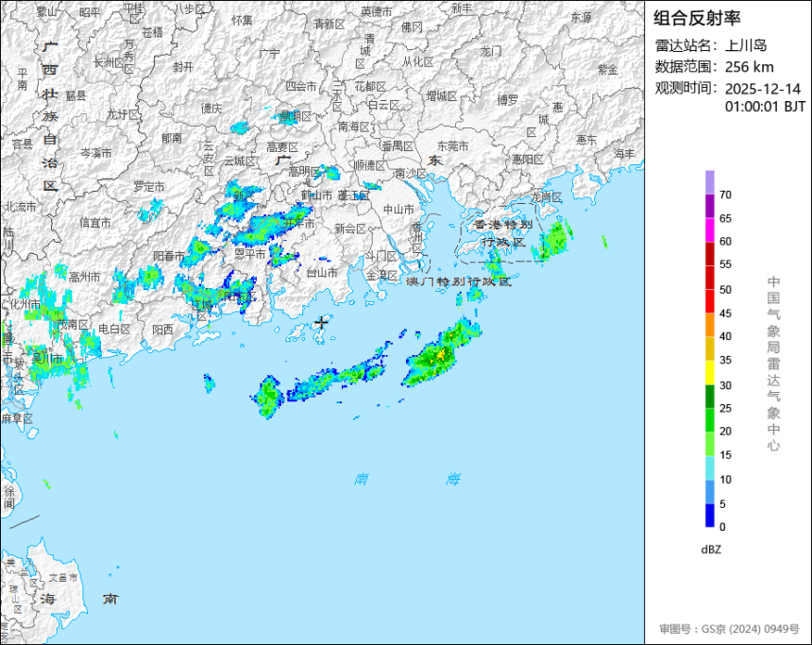Click the 封开 label on the map
This screenshot has width=812, height=645.
[183, 67]
